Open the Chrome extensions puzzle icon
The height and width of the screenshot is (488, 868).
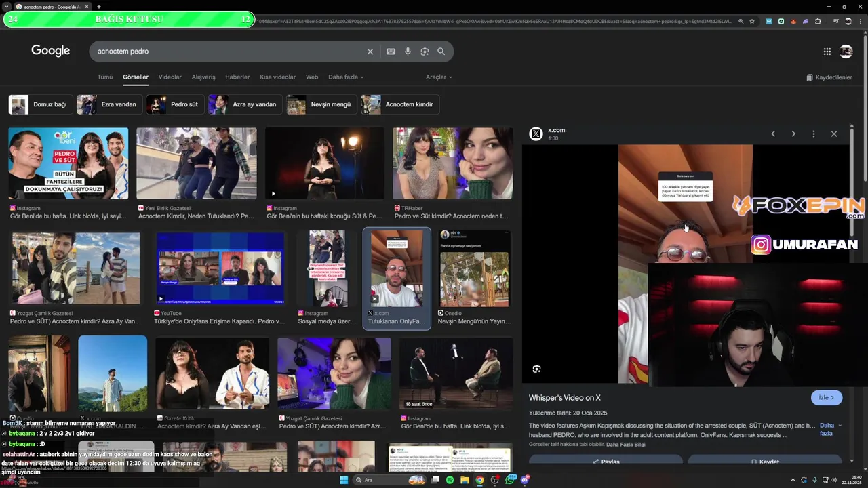tap(818, 22)
